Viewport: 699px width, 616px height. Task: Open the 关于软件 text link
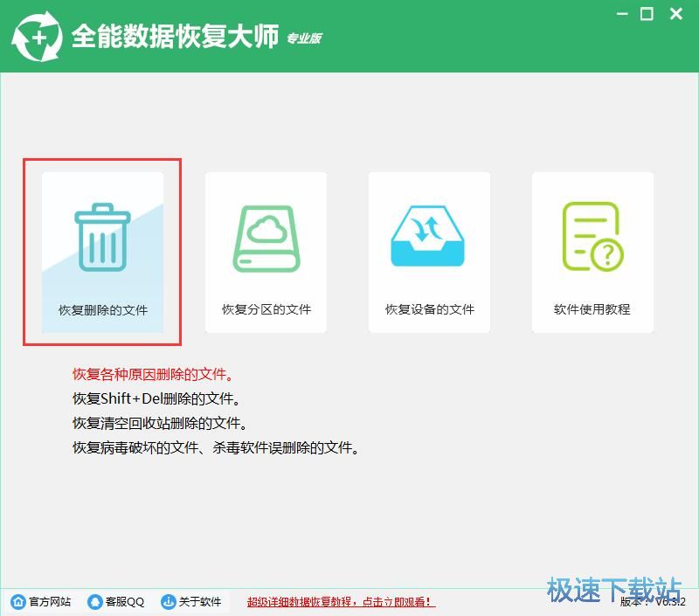click(200, 602)
